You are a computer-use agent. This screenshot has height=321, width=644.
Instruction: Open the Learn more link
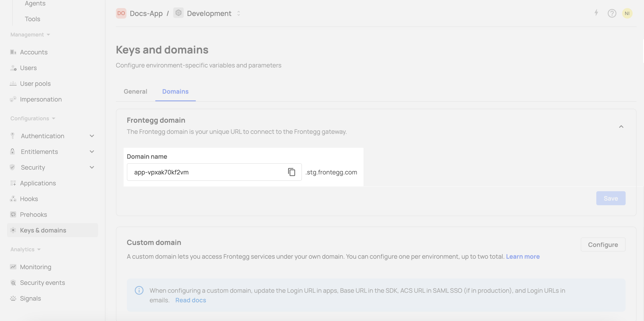(523, 256)
